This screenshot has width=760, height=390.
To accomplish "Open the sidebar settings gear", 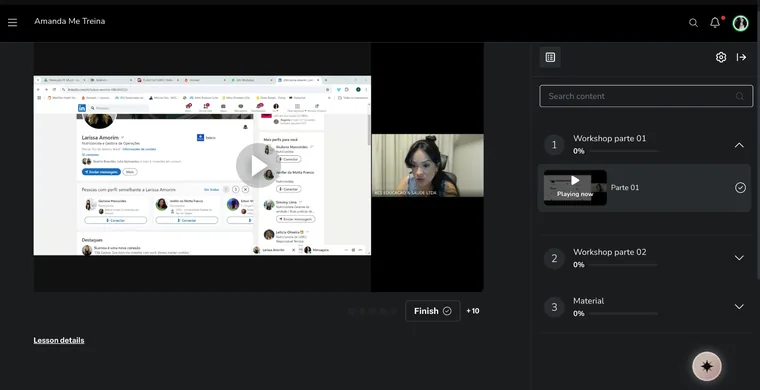I will 721,57.
